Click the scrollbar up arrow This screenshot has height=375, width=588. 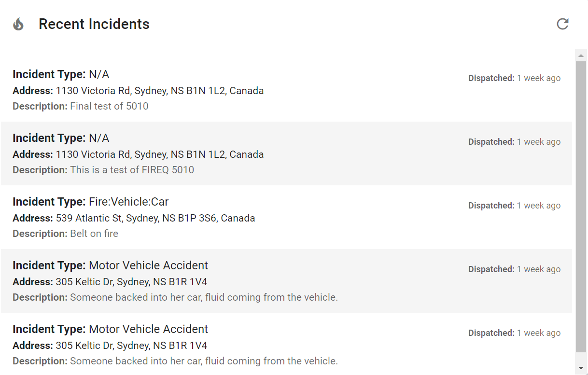tap(581, 56)
